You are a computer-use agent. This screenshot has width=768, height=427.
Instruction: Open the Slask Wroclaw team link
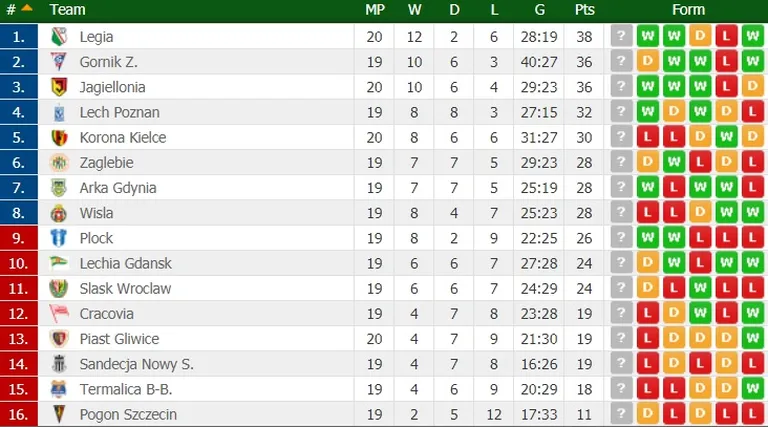coord(125,288)
